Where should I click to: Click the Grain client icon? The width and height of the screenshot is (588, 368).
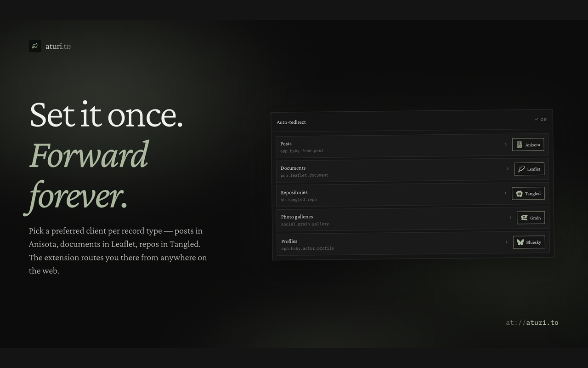pyautogui.click(x=524, y=218)
